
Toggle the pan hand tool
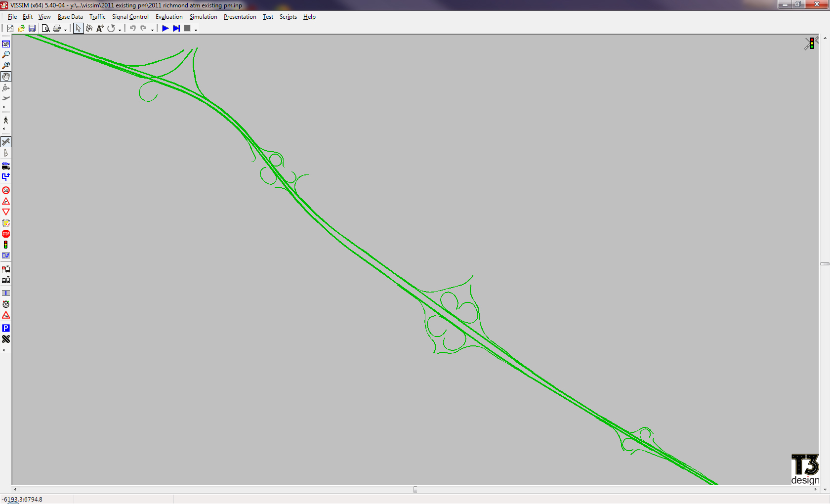tap(6, 77)
